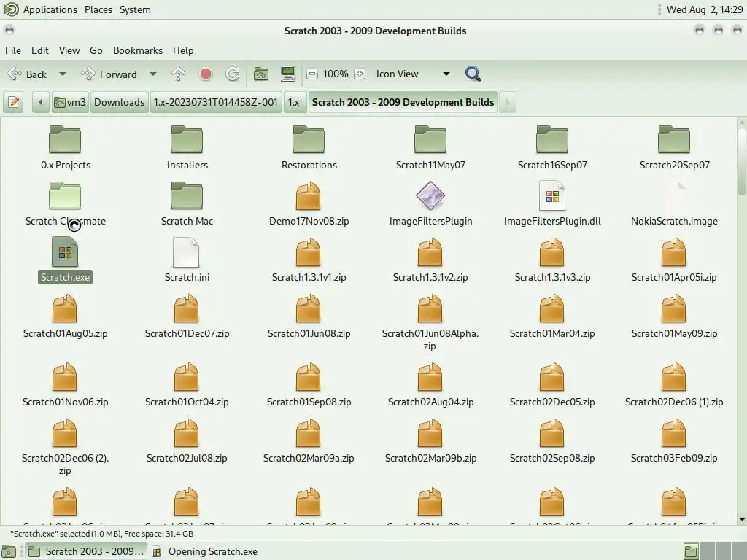747x560 pixels.
Task: Select the Scratch16Sep07 folder
Action: pyautogui.click(x=552, y=147)
